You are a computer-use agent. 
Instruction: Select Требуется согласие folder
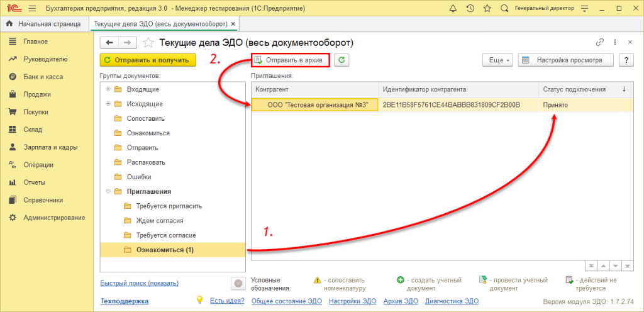pos(166,235)
